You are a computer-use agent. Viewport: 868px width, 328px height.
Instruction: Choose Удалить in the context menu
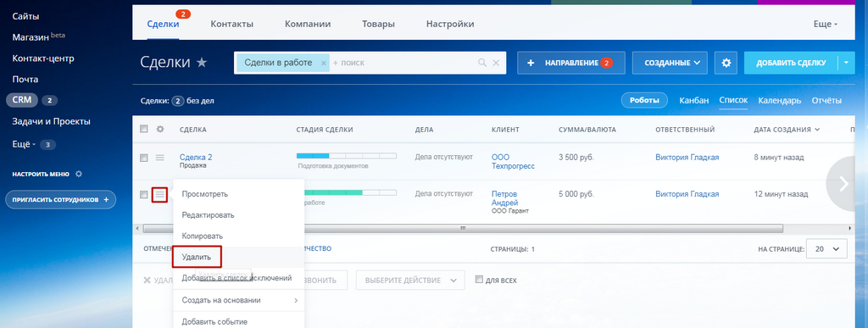pyautogui.click(x=197, y=257)
